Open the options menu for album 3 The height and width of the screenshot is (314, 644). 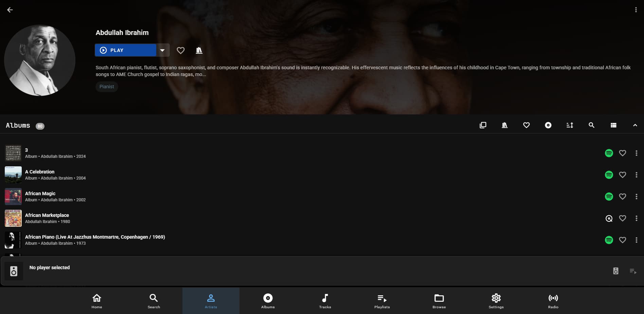pyautogui.click(x=636, y=153)
